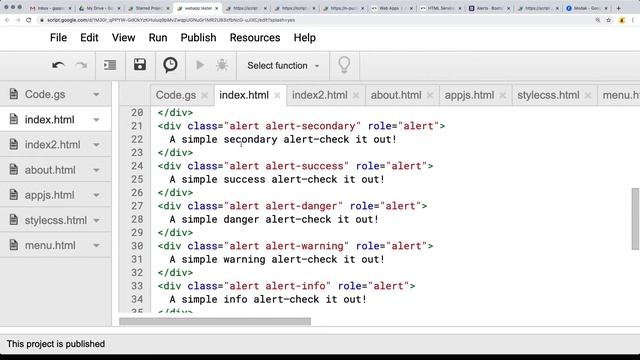Viewport: 640px width, 360px height.
Task: Expand appjs.html file options arrow
Action: pos(96,195)
